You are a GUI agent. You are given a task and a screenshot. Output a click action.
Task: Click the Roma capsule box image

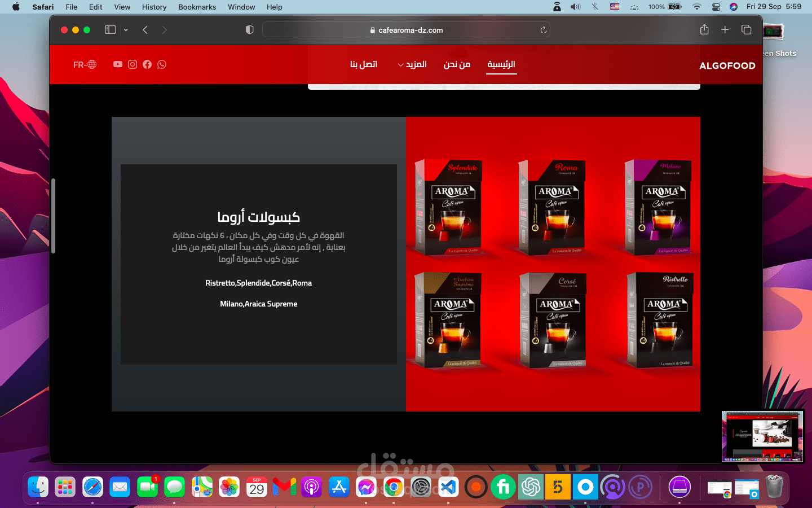[551, 207]
